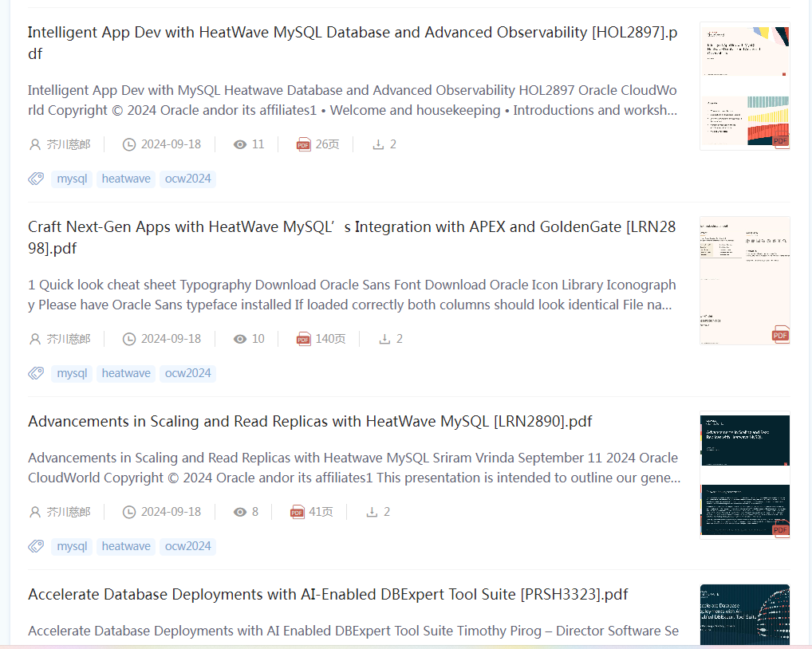Click tag icon under LRN2890 document
Image resolution: width=812 pixels, height=649 pixels.
coord(36,546)
